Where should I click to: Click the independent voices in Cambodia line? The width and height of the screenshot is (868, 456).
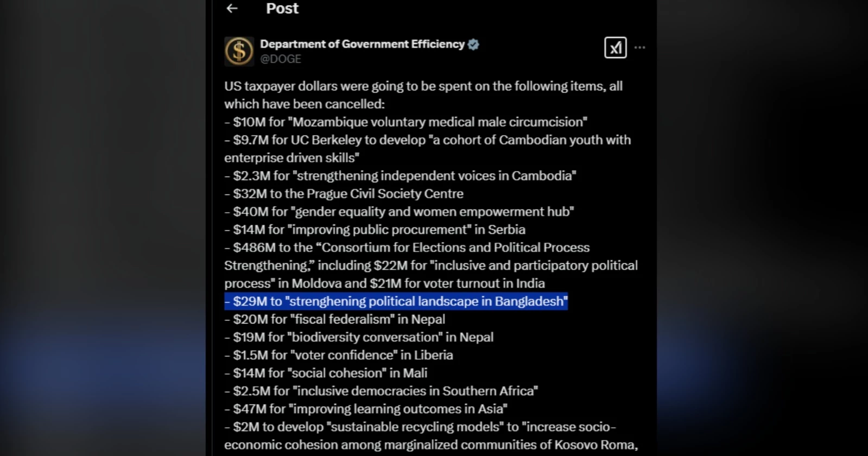point(400,176)
